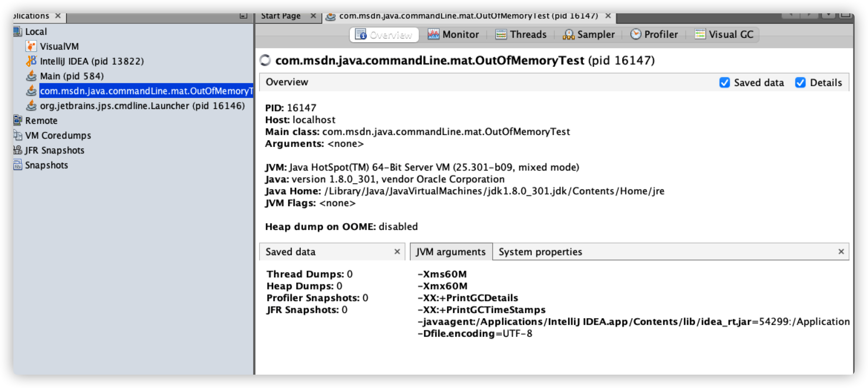
Task: Select the Snapshots node label
Action: (x=46, y=165)
